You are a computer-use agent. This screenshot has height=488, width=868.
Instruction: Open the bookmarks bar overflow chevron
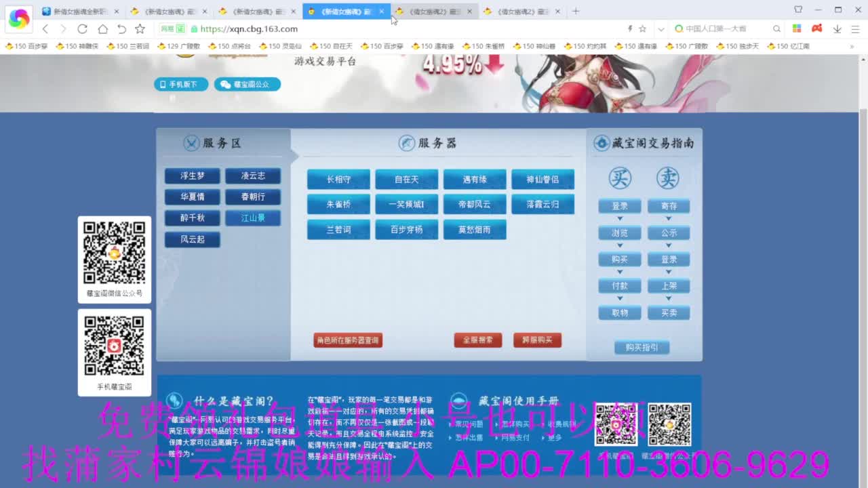point(853,46)
